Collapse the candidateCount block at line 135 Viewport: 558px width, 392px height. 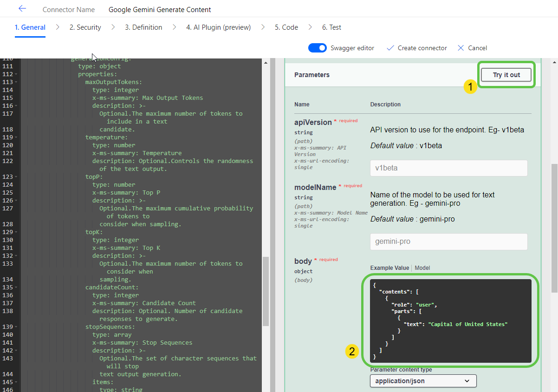point(17,287)
